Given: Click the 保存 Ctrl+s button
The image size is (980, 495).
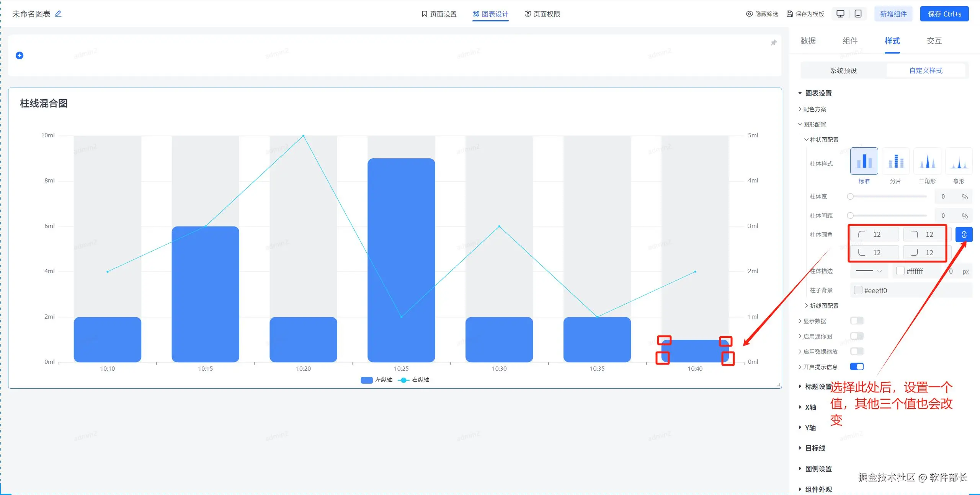Looking at the screenshot, I should tap(944, 14).
